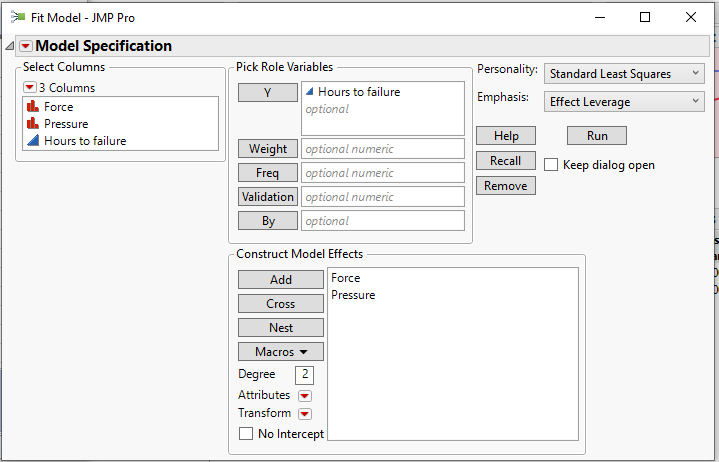Image resolution: width=719 pixels, height=462 pixels.
Task: Open the Transform red triangle menu
Action: (305, 414)
